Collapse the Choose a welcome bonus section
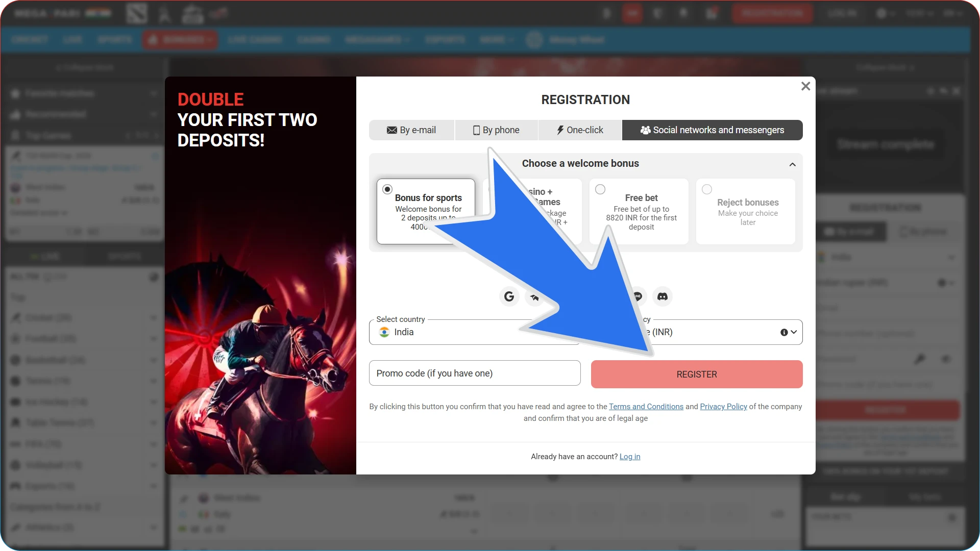Screen dimensions: 980x551 pyautogui.click(x=793, y=164)
